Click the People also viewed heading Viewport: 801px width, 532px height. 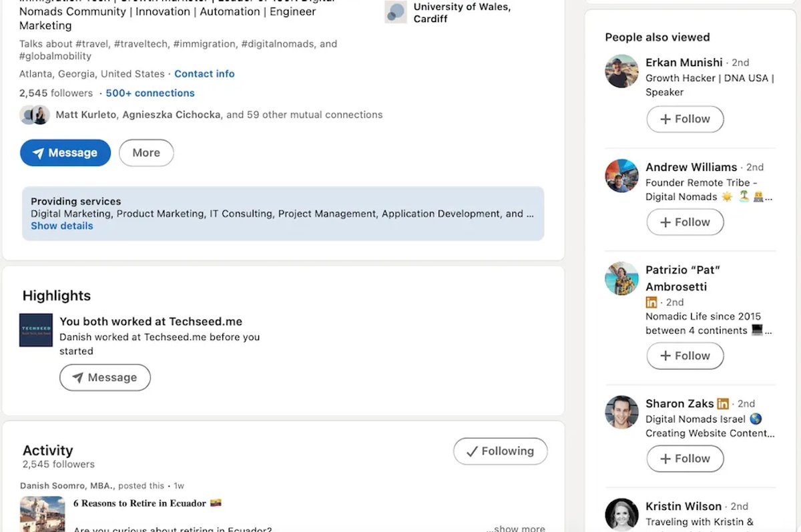coord(657,37)
